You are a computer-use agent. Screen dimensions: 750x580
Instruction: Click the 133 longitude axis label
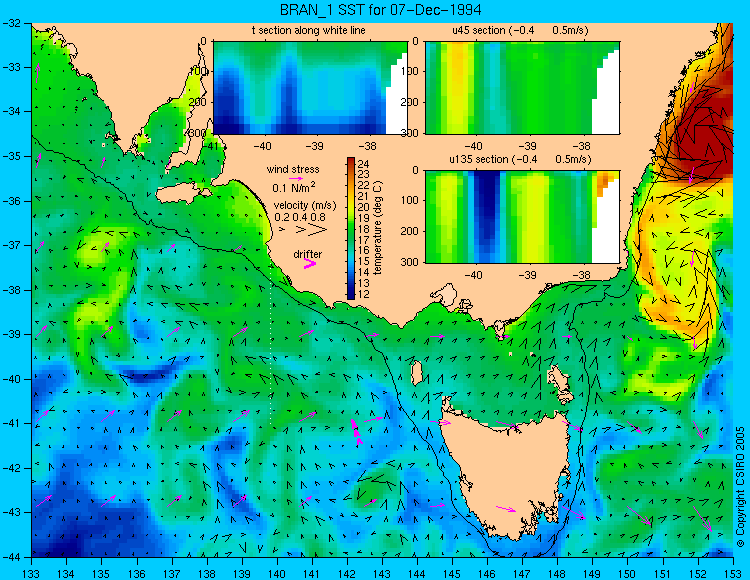tap(32, 574)
